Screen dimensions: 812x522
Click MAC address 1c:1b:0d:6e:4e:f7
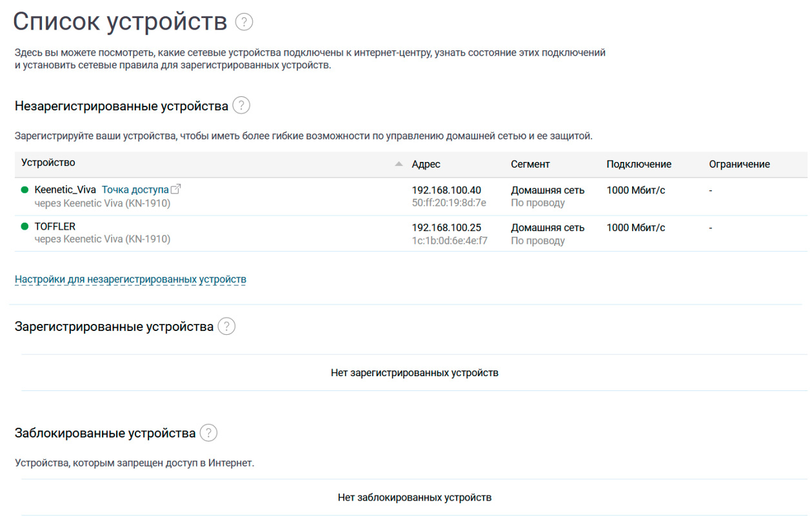[450, 241]
